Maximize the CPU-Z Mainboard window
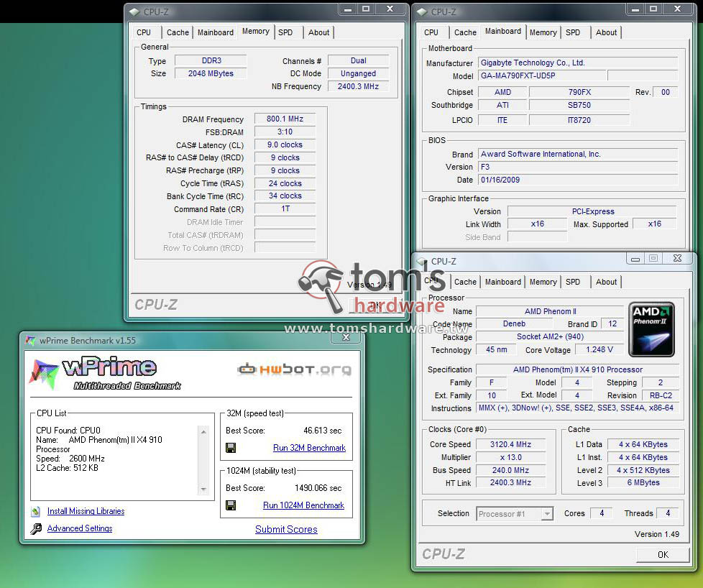Viewport: 703px width, 588px height. click(x=653, y=9)
